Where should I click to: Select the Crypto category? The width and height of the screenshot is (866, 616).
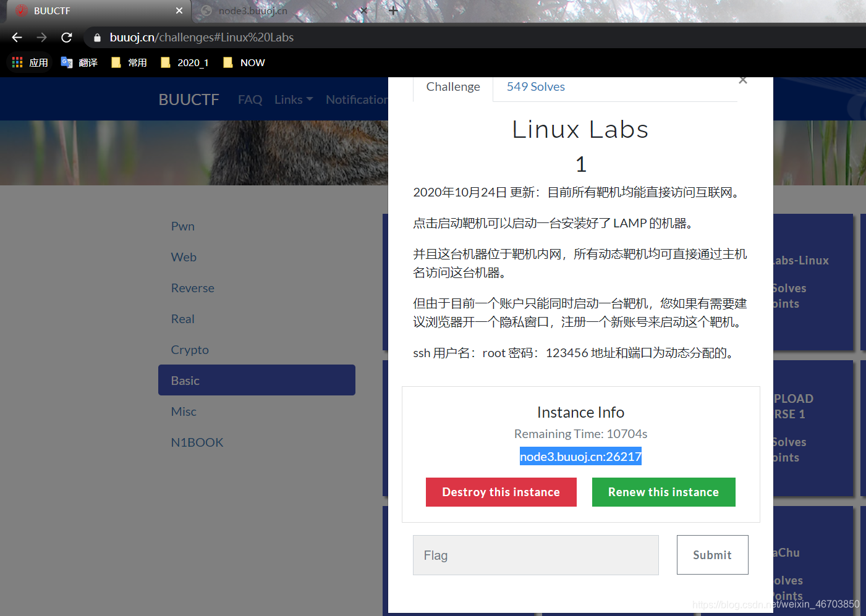(257, 350)
